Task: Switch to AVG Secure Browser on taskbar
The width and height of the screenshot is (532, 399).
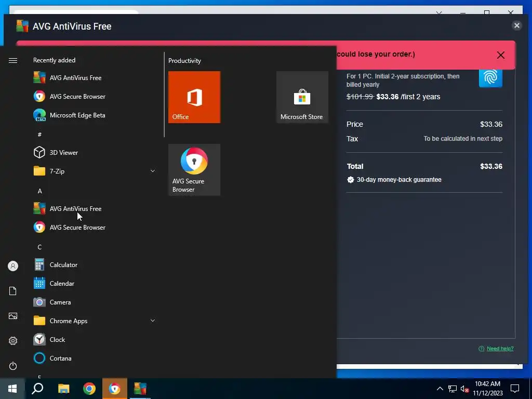Action: [115, 389]
